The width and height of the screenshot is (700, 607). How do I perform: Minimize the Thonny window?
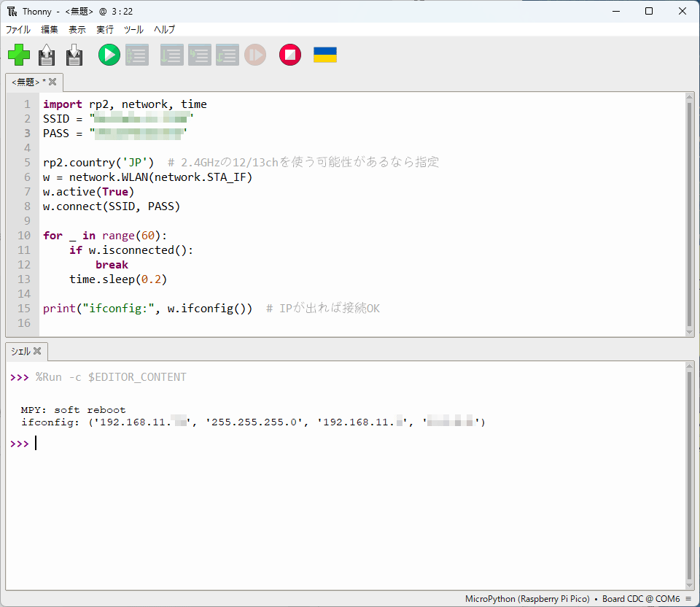tap(617, 11)
